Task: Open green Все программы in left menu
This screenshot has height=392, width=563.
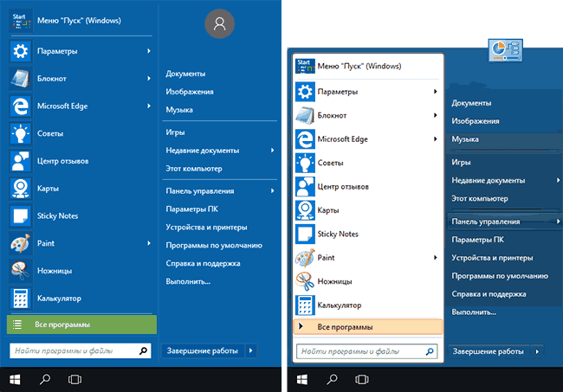Action: [x=82, y=325]
